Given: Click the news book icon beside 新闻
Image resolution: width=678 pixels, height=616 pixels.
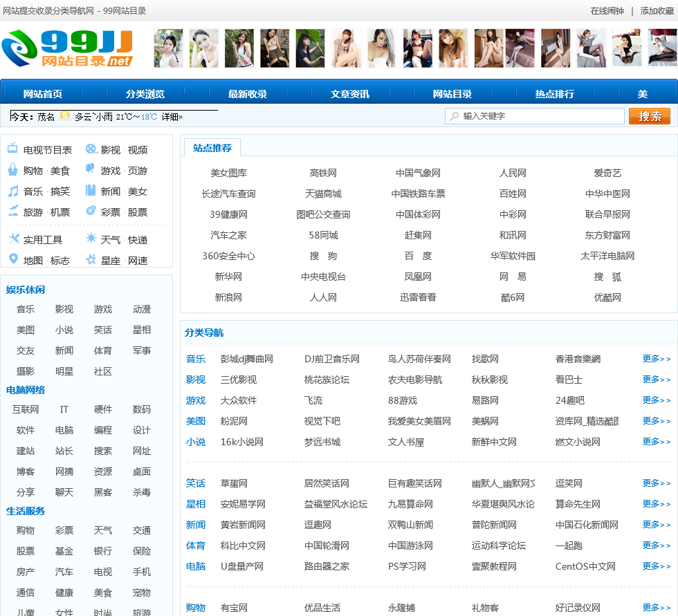Looking at the screenshot, I should coord(91,190).
